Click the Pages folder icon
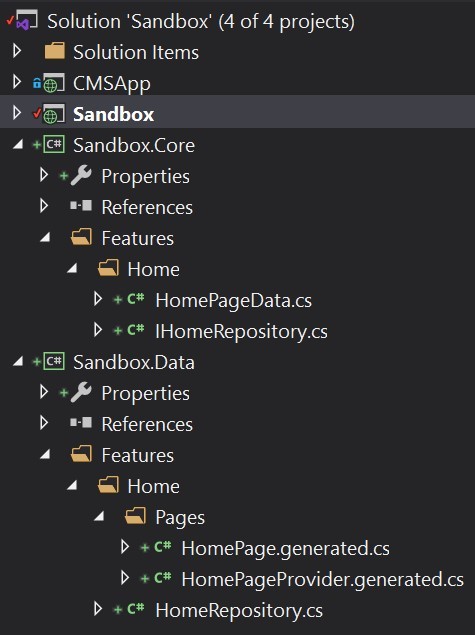This screenshot has width=475, height=635. (135, 517)
